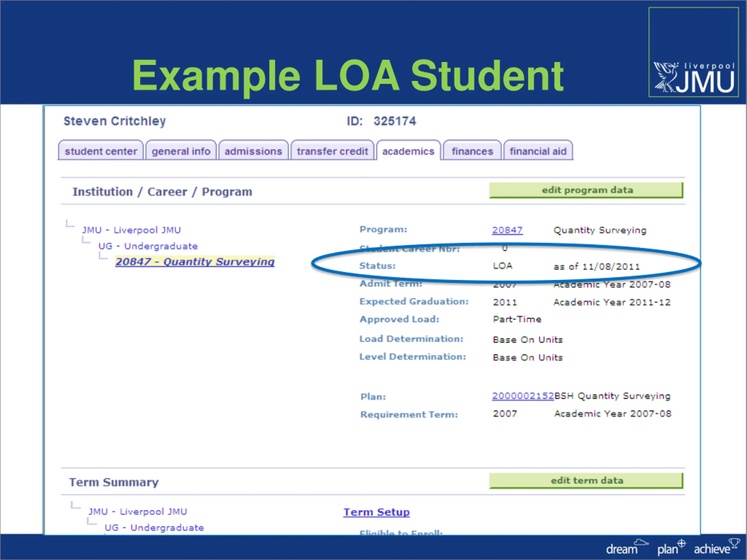Image resolution: width=747 pixels, height=560 pixels.
Task: Click the Base On Units level determination value
Action: click(x=528, y=358)
